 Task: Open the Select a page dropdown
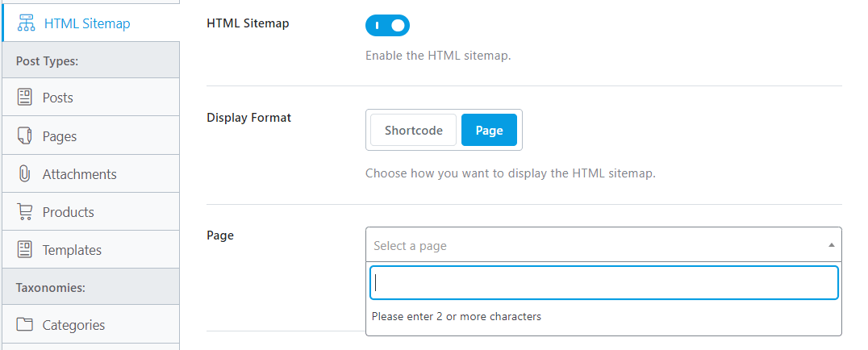tap(603, 245)
